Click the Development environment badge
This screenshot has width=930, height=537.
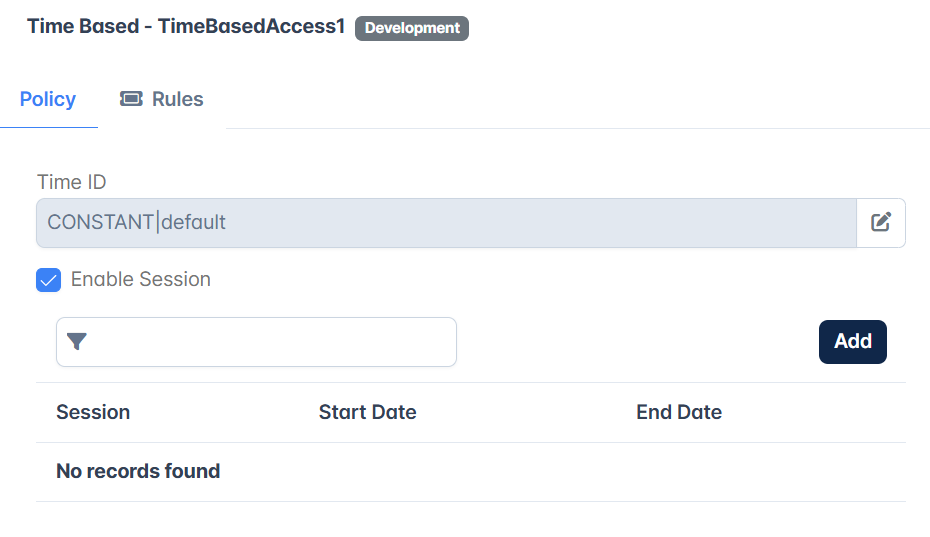coord(412,28)
